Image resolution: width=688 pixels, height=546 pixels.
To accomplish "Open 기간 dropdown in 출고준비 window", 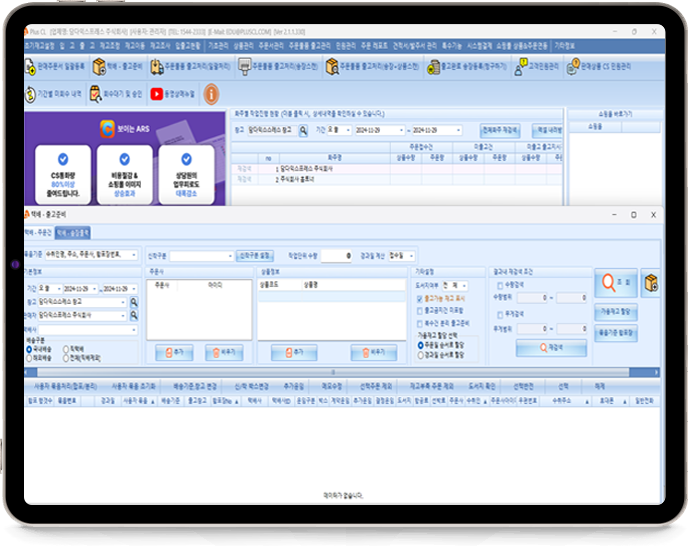I will tap(59, 289).
